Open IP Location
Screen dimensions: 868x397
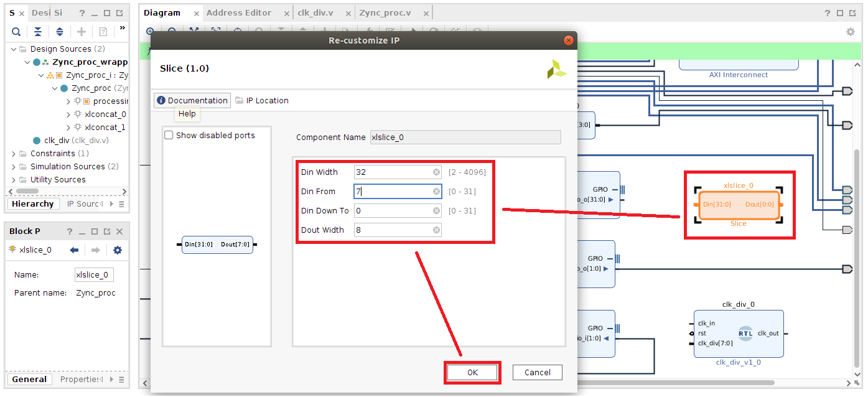(x=262, y=100)
